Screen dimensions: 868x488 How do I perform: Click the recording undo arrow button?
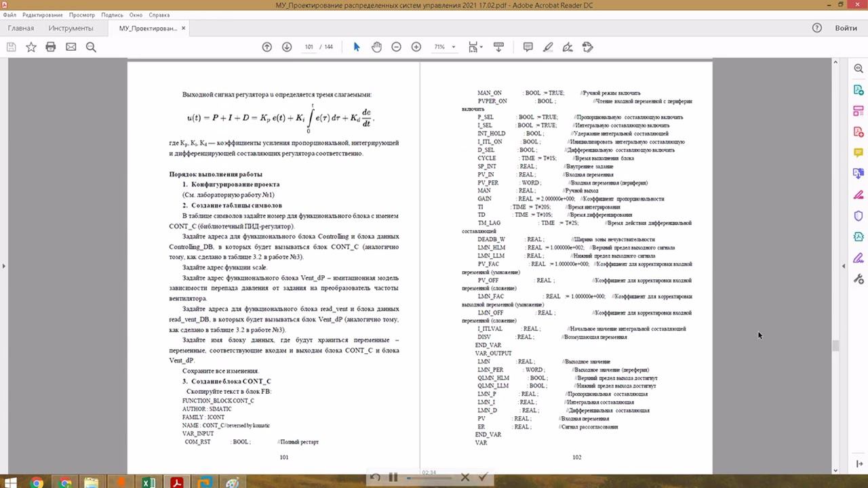375,478
